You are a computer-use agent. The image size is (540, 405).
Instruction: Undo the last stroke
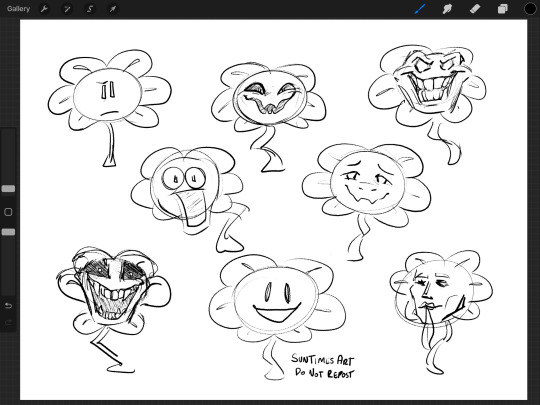point(8,305)
